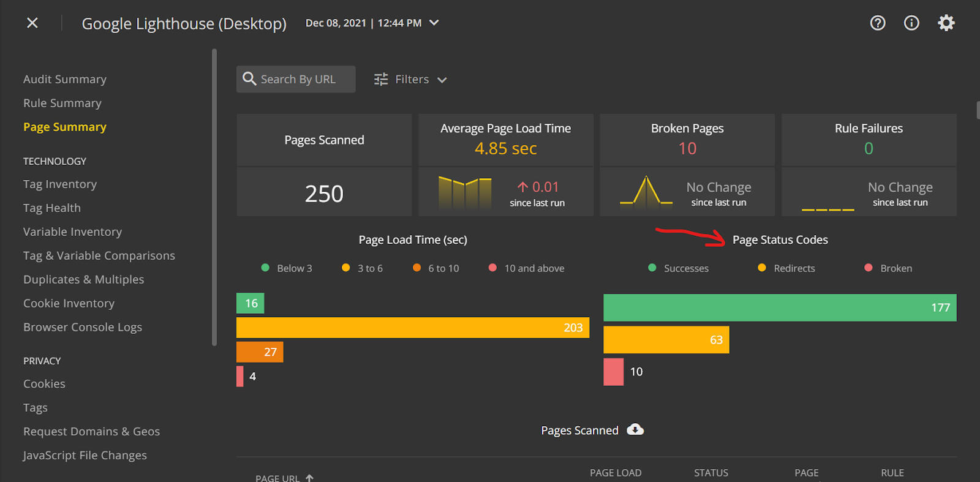980x482 pixels.
Task: Toggle the 10 and above legend item
Action: 527,268
